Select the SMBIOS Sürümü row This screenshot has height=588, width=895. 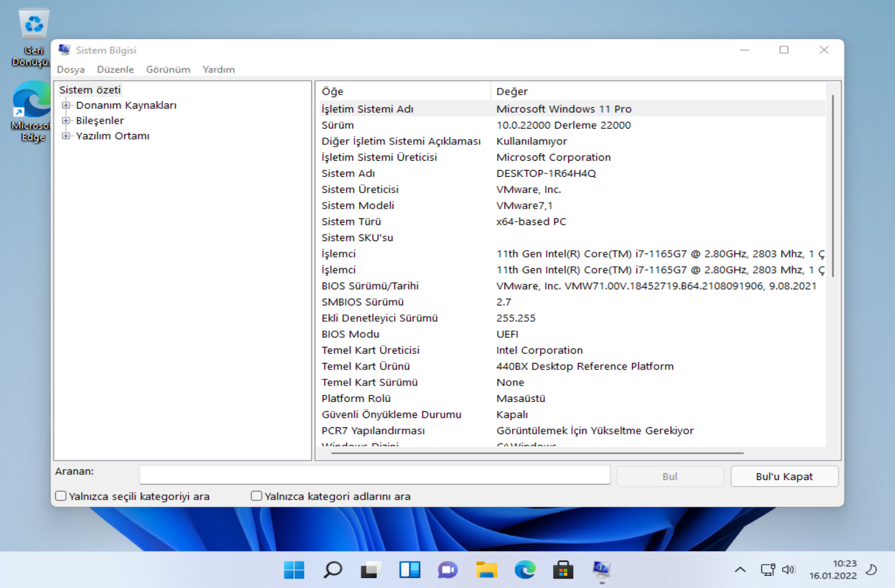point(572,302)
